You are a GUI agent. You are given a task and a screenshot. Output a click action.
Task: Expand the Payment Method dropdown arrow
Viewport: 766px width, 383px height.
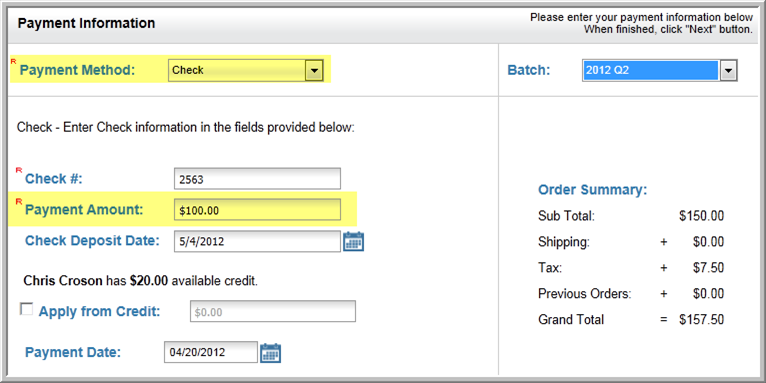pos(314,71)
